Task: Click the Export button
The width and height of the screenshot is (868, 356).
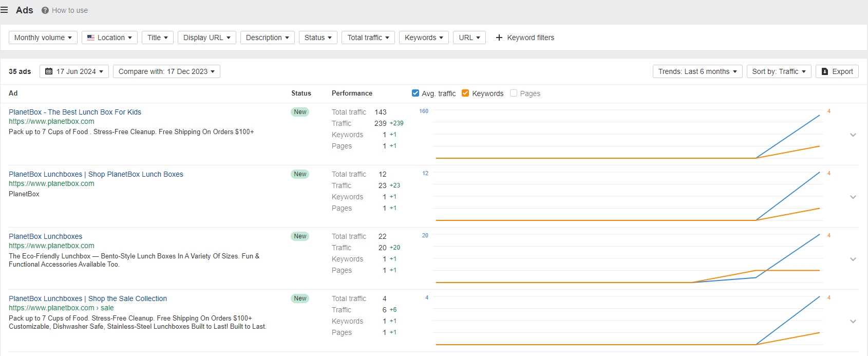Action: pos(837,71)
